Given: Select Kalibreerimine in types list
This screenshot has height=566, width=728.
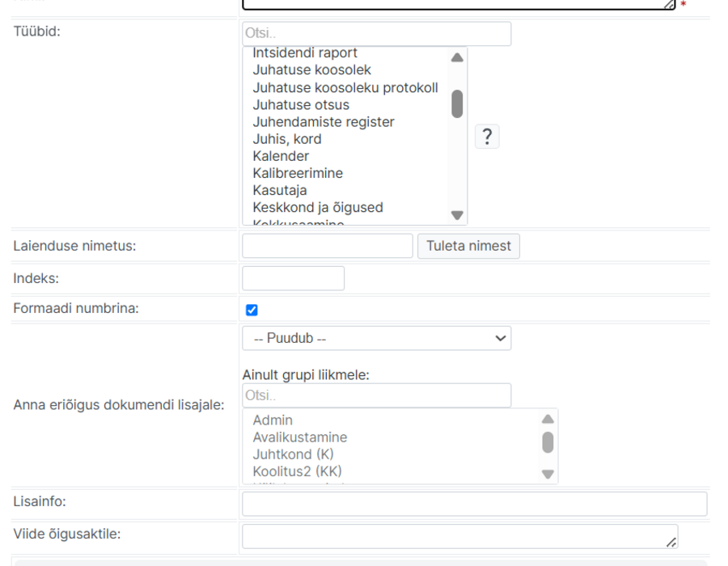Looking at the screenshot, I should click(298, 174).
